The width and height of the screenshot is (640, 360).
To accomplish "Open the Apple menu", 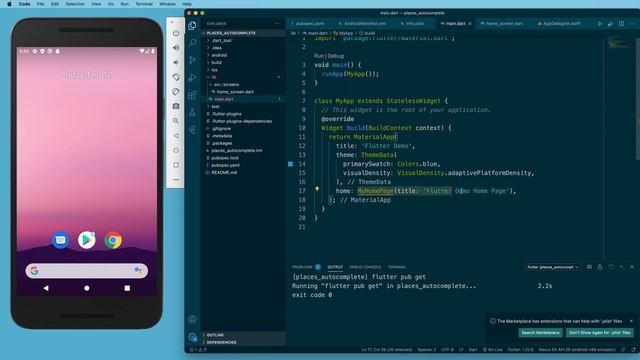I will point(9,4).
